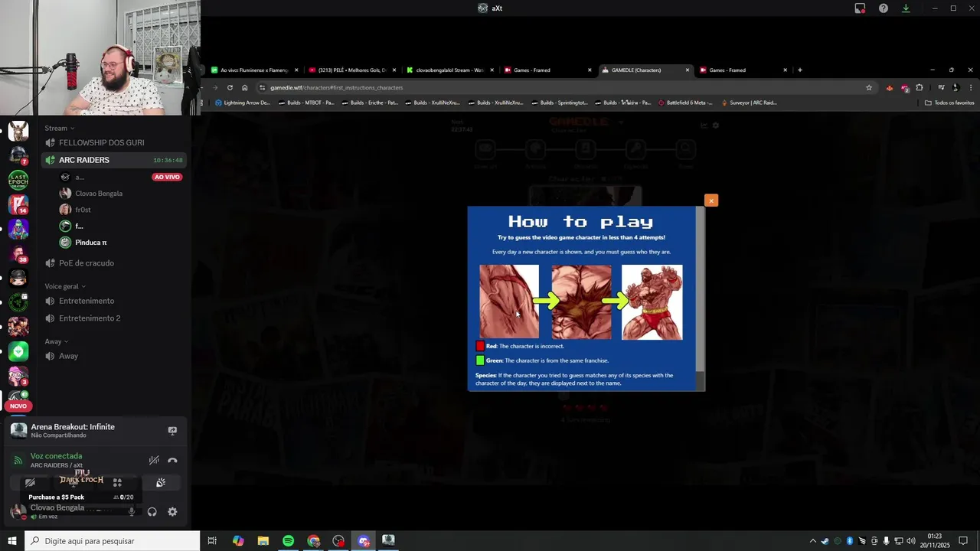Open the Last Epoch server icon
Image resolution: width=980 pixels, height=551 pixels.
click(x=18, y=180)
